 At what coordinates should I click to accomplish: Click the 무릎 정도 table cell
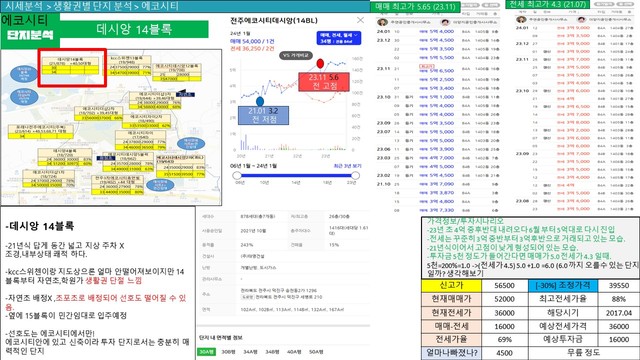click(x=584, y=353)
